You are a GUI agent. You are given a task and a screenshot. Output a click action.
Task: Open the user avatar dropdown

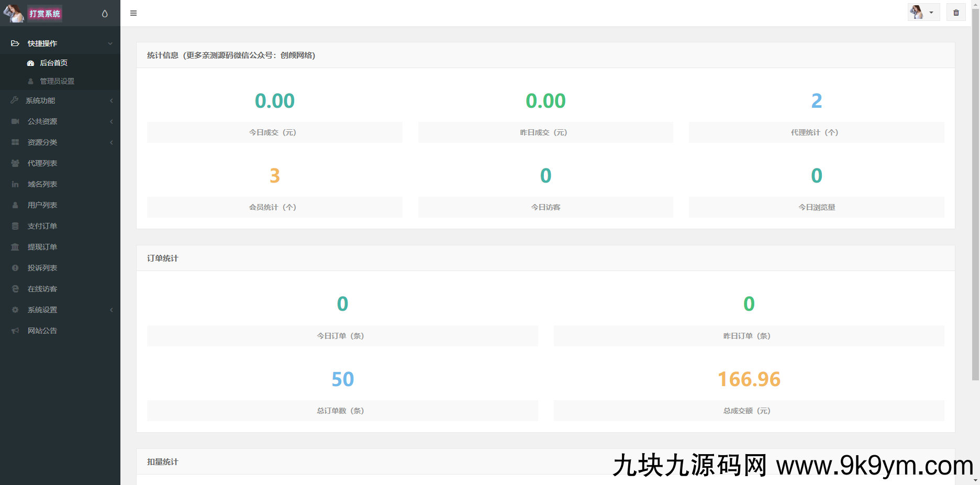click(x=923, y=13)
